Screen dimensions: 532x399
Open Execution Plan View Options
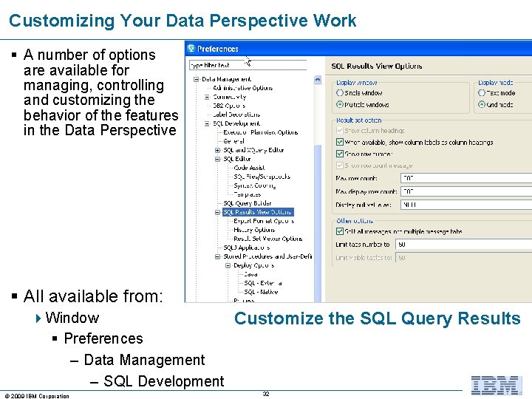(x=260, y=132)
